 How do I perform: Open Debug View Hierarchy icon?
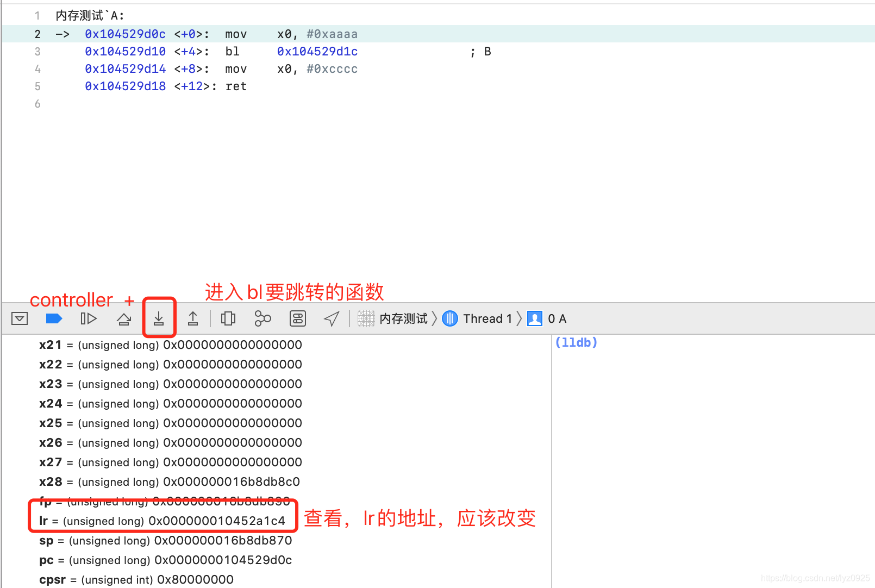228,318
